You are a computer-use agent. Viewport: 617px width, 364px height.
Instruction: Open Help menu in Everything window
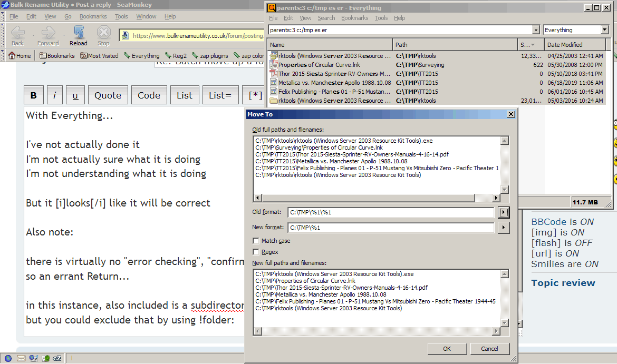(399, 18)
